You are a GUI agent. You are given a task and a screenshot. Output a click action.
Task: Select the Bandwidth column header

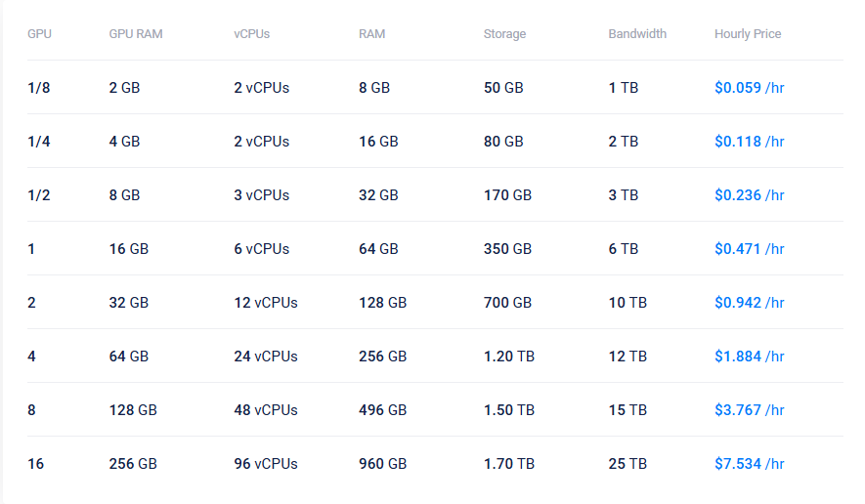(637, 33)
